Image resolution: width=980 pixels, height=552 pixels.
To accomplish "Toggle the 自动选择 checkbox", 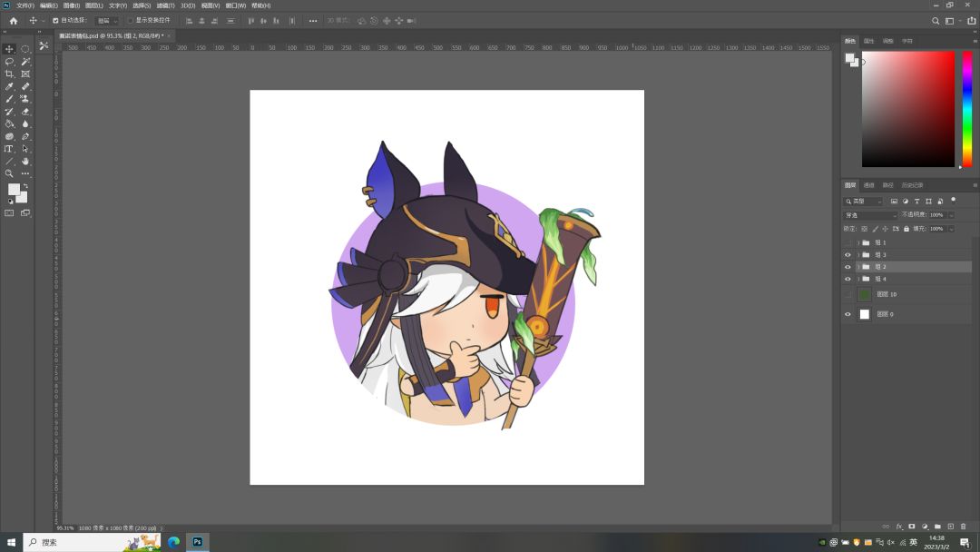I will pos(55,21).
